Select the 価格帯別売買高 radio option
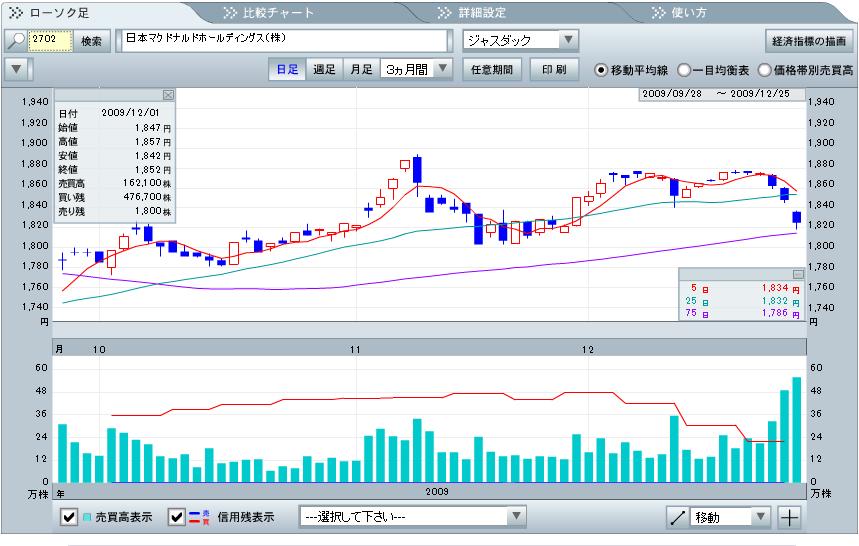The width and height of the screenshot is (859, 546). [765, 70]
